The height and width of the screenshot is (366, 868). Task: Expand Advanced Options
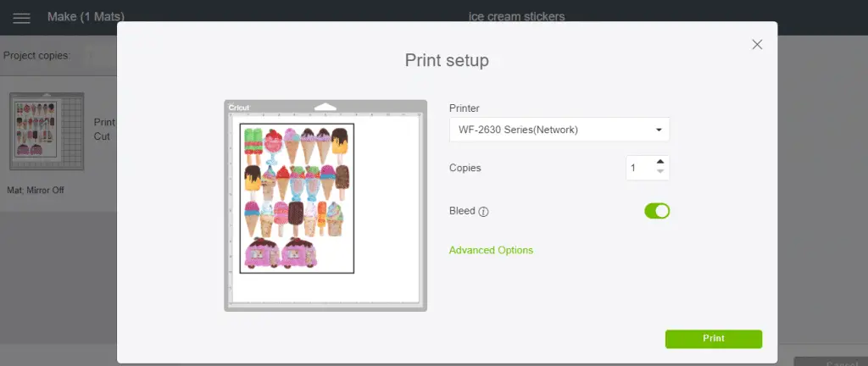(491, 250)
